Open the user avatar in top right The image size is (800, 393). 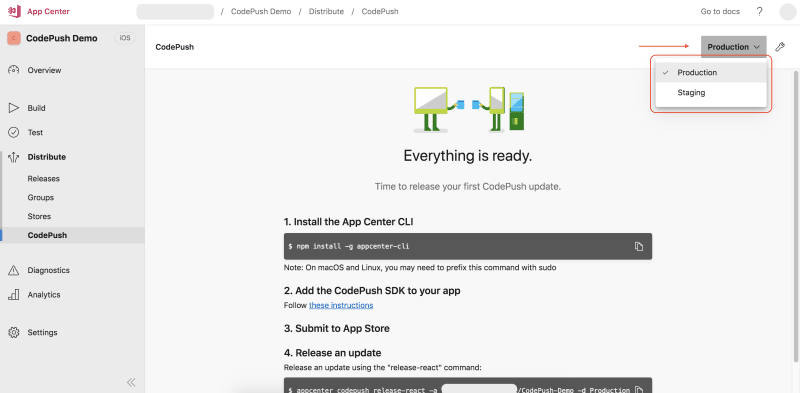tap(788, 12)
